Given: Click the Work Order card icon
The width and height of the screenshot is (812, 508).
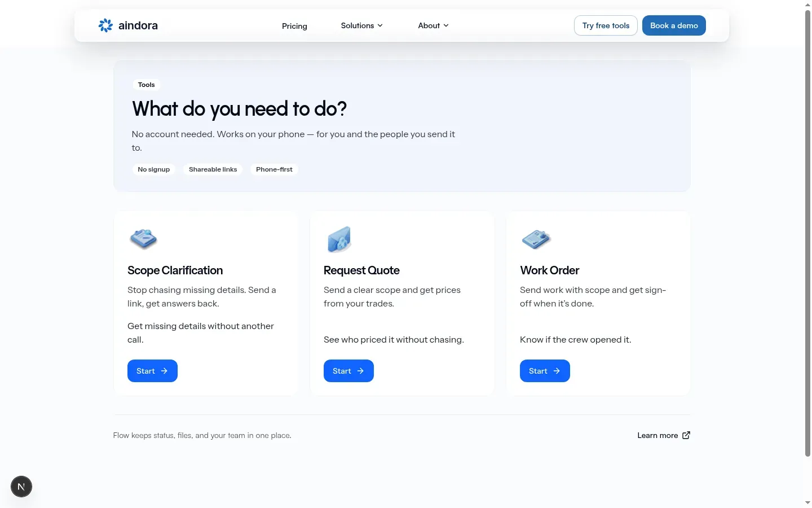Looking at the screenshot, I should pos(536,239).
